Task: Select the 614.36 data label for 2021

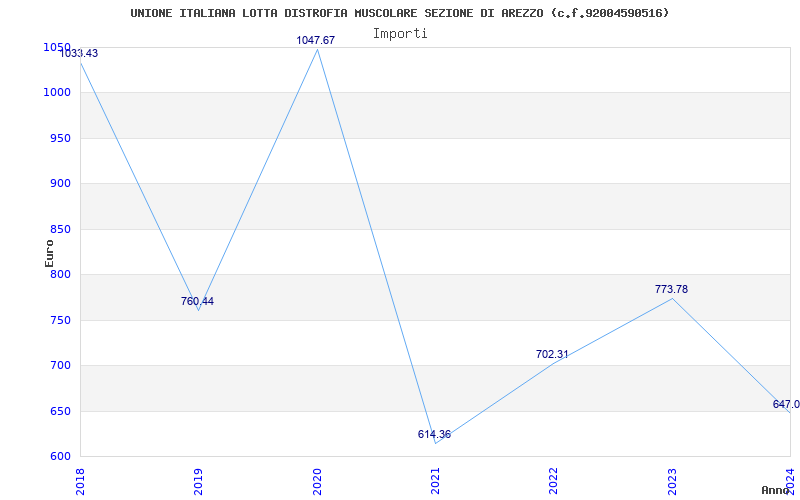Action: (434, 435)
